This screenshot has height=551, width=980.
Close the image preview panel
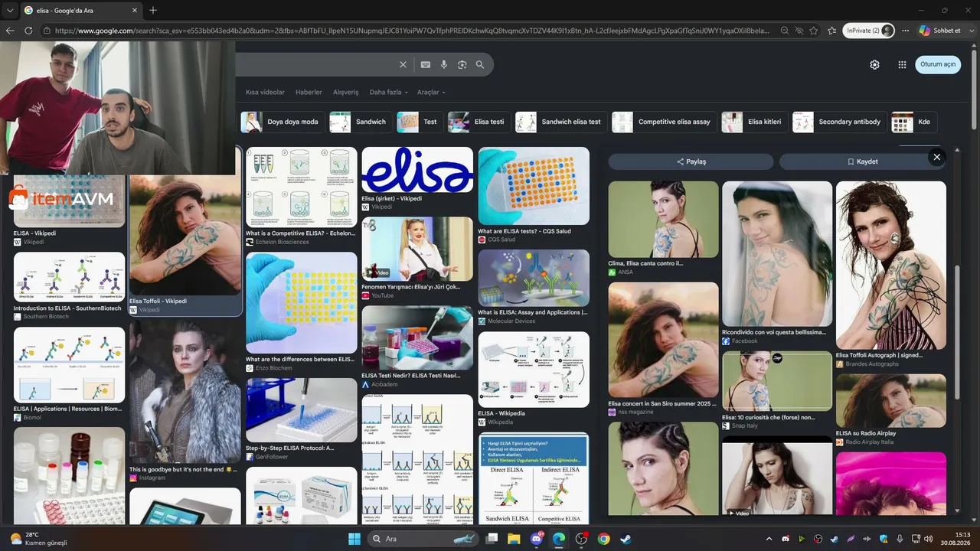point(936,157)
